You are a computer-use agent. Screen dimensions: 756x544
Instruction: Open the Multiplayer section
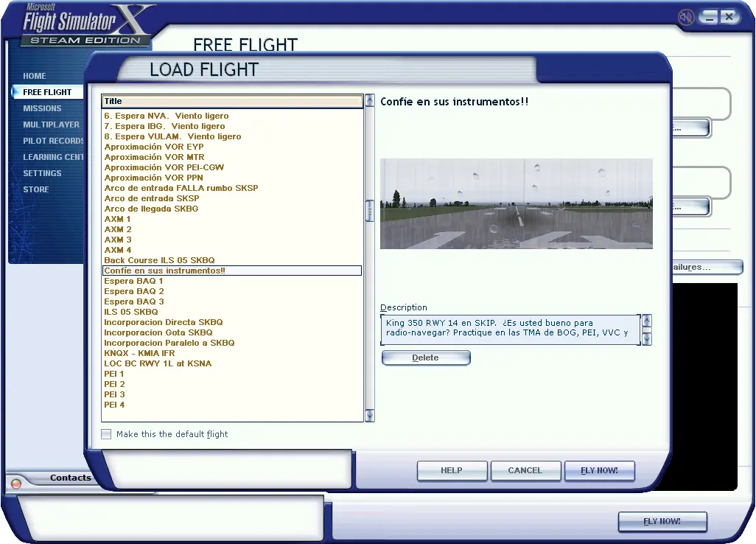(x=51, y=125)
